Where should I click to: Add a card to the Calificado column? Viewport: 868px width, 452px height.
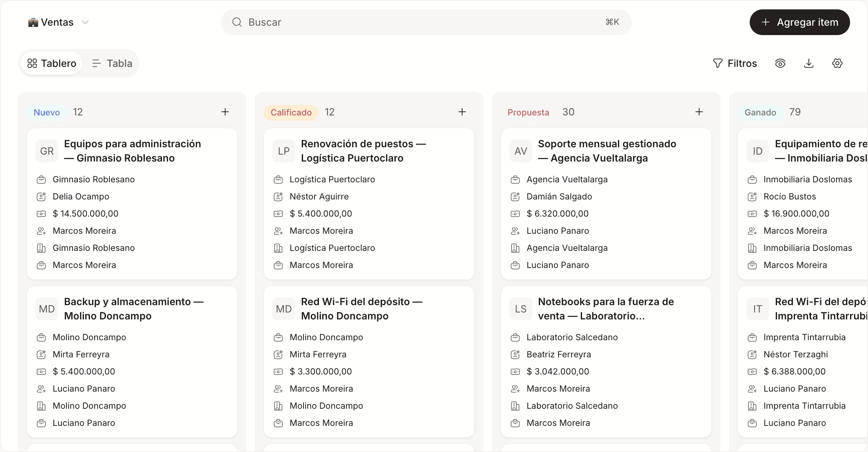(462, 112)
